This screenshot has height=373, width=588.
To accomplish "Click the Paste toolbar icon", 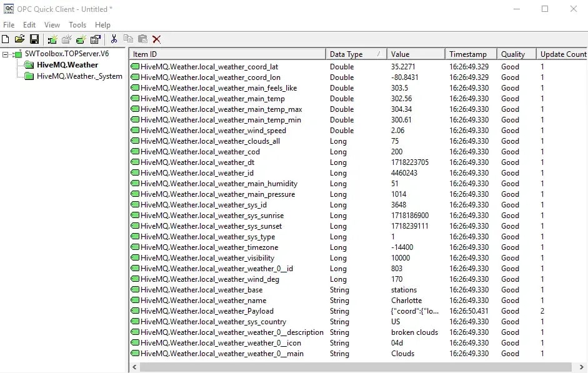I will [142, 38].
